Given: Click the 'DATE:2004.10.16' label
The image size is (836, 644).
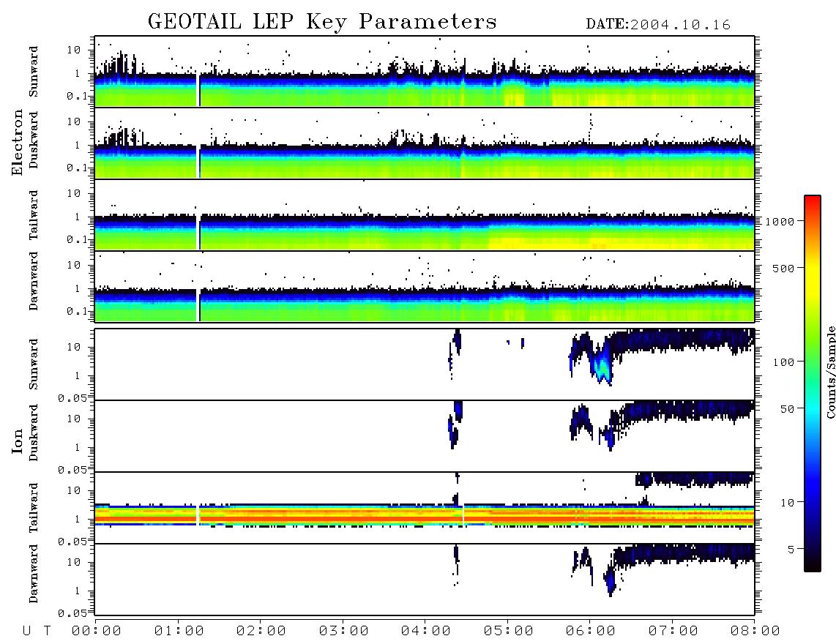Looking at the screenshot, I should point(658,25).
